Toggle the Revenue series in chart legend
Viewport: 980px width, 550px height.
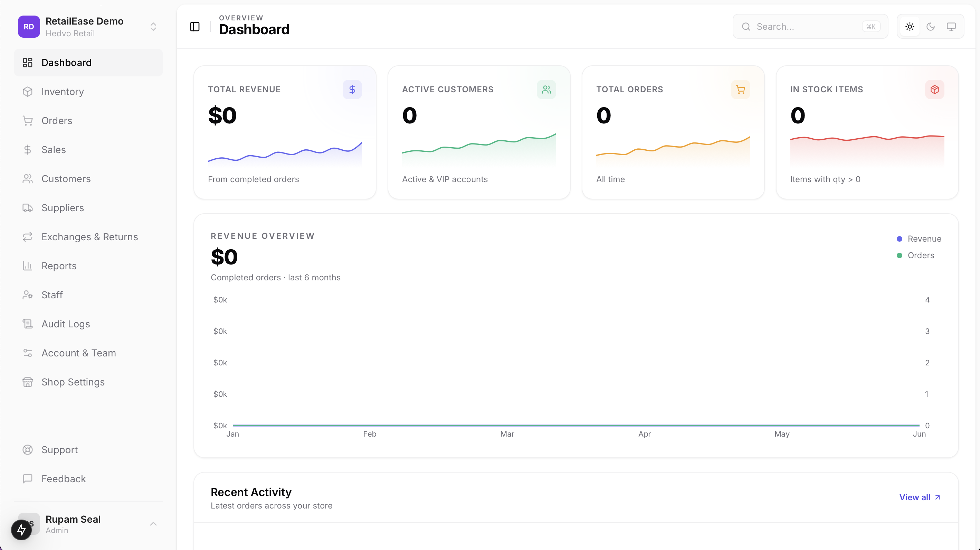click(919, 239)
